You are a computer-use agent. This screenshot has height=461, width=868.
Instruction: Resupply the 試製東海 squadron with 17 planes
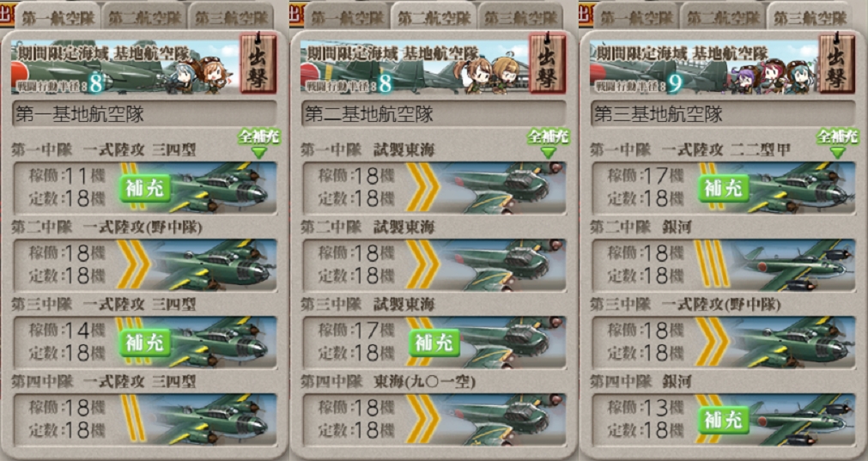pos(434,343)
